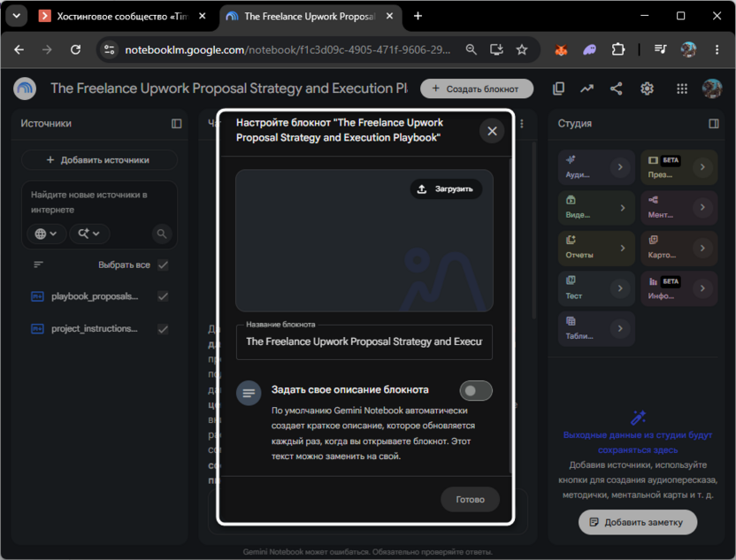The width and height of the screenshot is (736, 560).
Task: Click the infographic icon
Action: tap(653, 281)
